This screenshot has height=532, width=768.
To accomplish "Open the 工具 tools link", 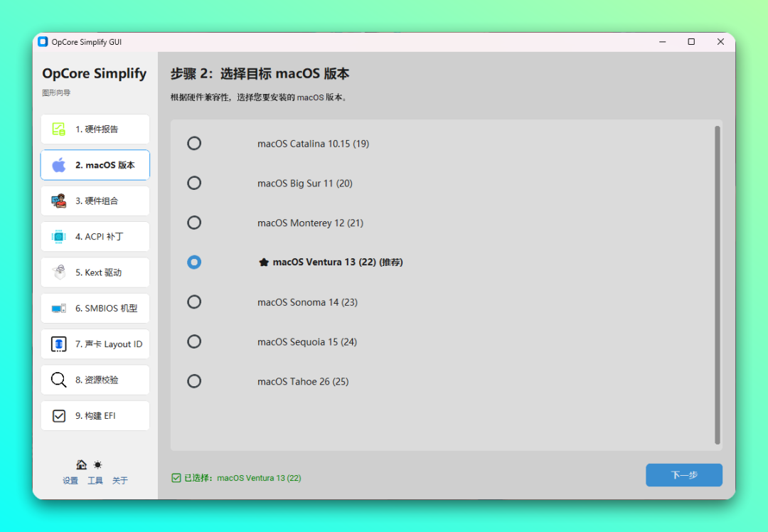I will click(95, 481).
